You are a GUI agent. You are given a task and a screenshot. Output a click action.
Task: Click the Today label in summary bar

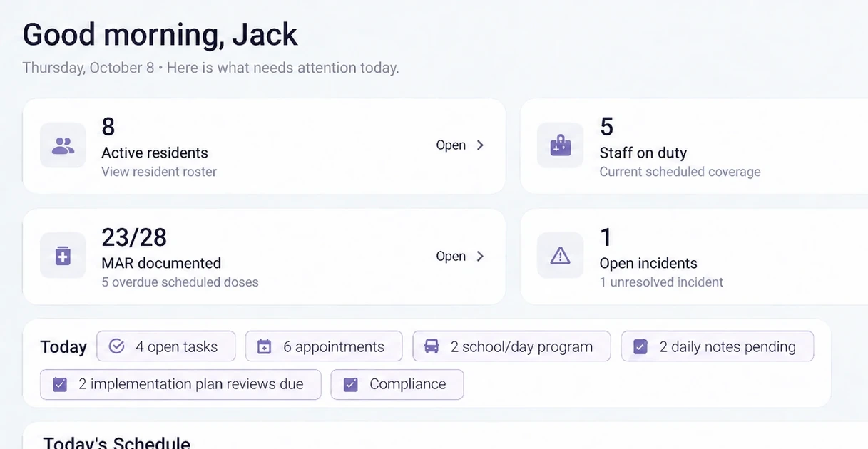click(63, 347)
